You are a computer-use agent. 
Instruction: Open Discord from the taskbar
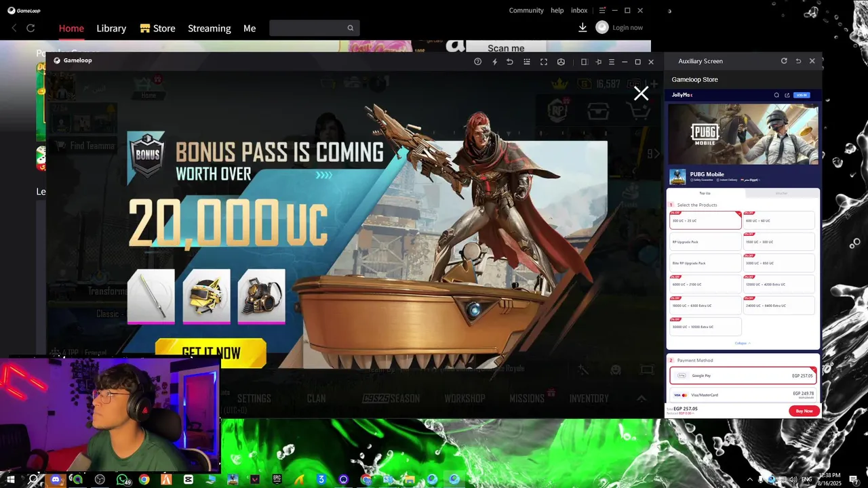click(56, 479)
